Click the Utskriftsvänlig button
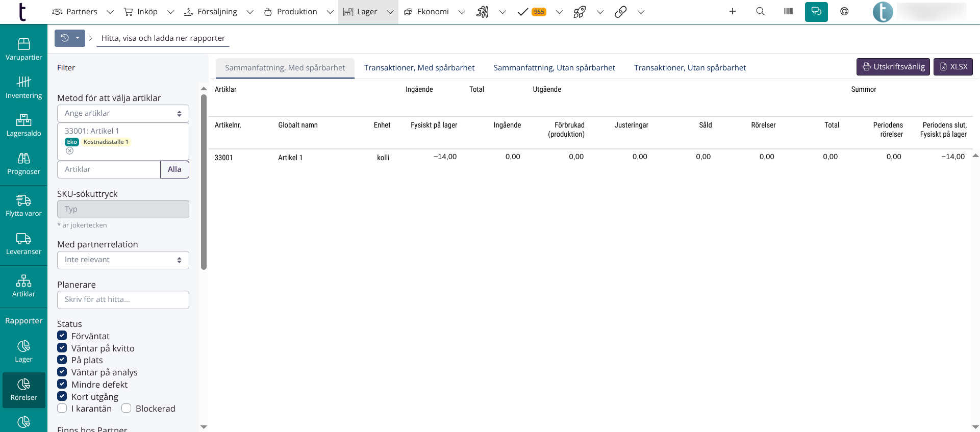The height and width of the screenshot is (432, 980). pyautogui.click(x=893, y=67)
